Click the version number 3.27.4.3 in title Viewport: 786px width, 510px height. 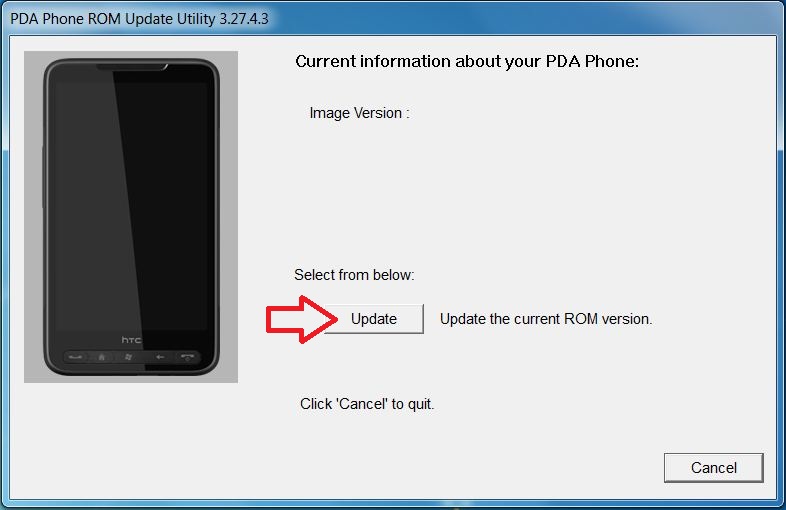click(x=244, y=19)
